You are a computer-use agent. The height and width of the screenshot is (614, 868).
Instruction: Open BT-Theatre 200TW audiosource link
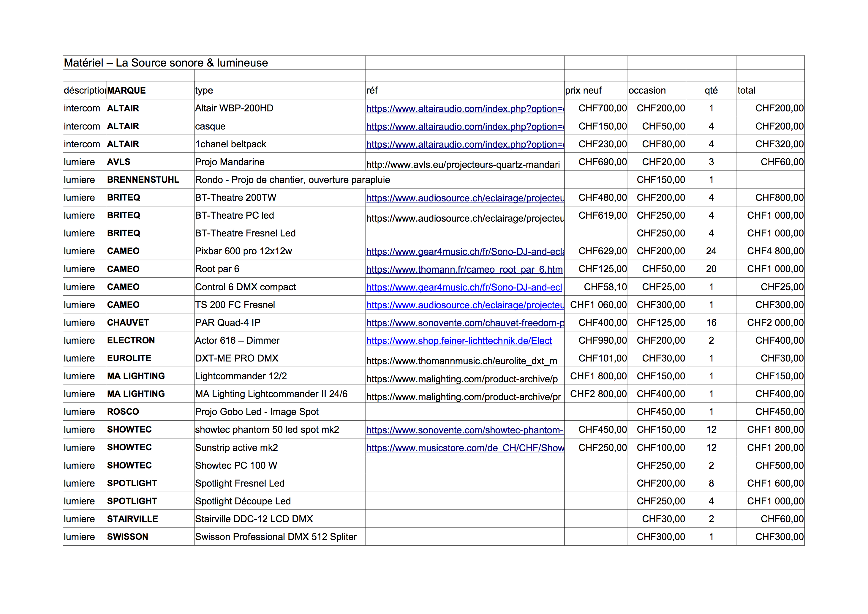click(465, 198)
